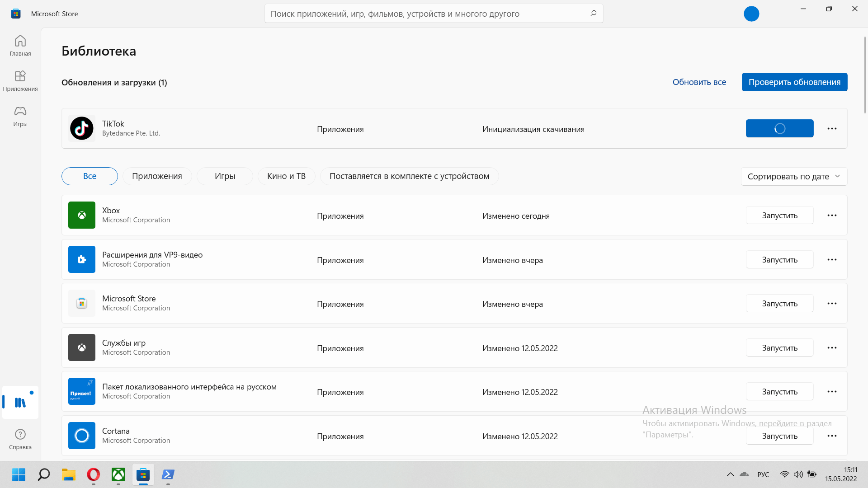Open taskbar search
868x488 pixels.
click(x=44, y=474)
